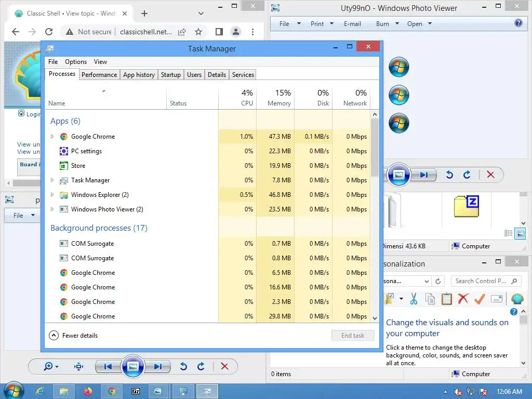The width and height of the screenshot is (532, 399).
Task: Play slide show in lower Photo Viewer
Action: [x=132, y=366]
